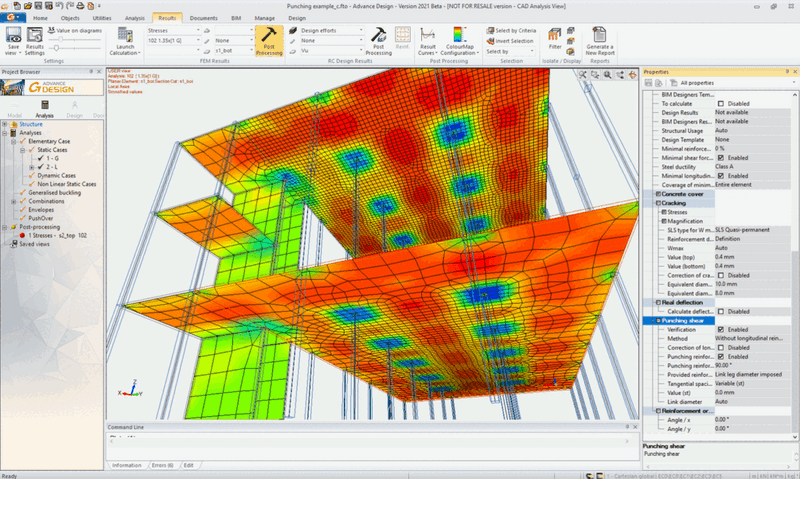The image size is (800, 532).
Task: Click Generate a New Report icon
Action: [x=599, y=34]
